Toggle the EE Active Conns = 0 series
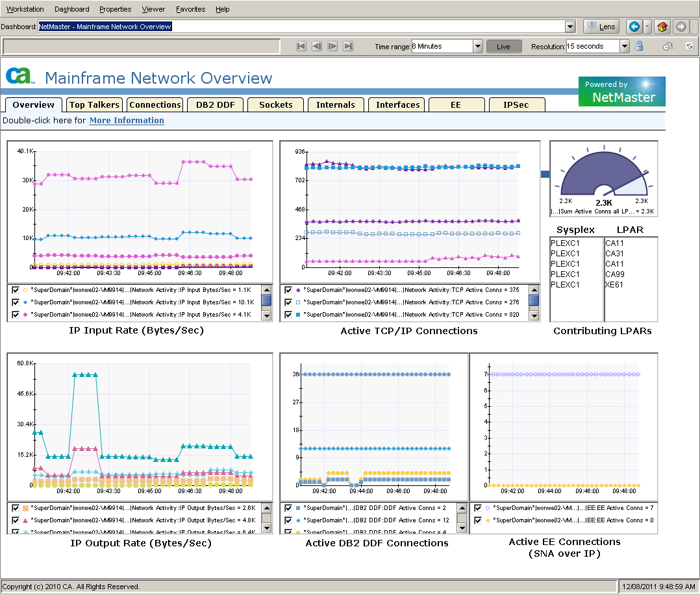The image size is (700, 595). (x=478, y=520)
